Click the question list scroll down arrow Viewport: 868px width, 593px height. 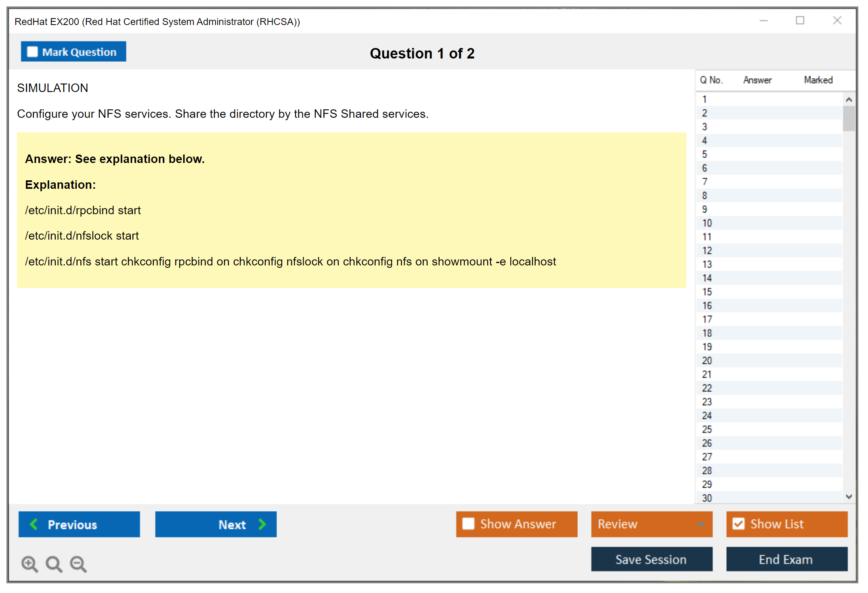pos(849,497)
